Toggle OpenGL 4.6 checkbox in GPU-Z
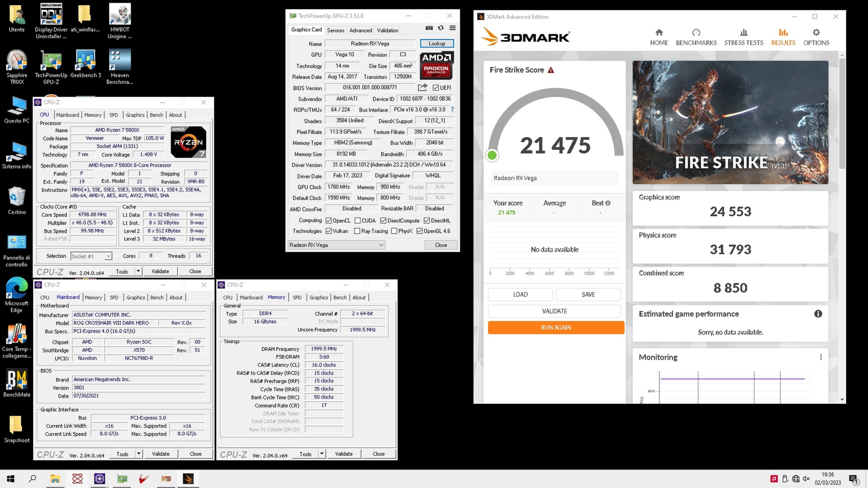Image resolution: width=868 pixels, height=488 pixels. 420,231
